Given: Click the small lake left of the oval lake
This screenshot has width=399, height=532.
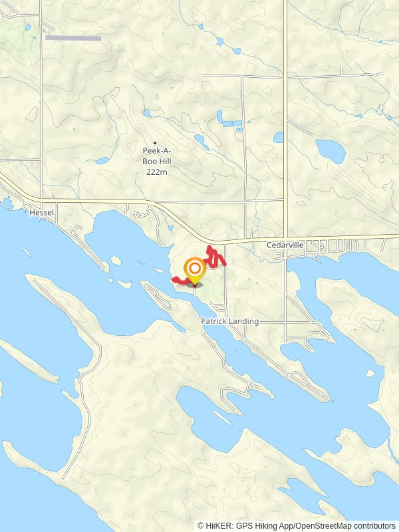Looking at the screenshot, I should pyautogui.click(x=279, y=137).
